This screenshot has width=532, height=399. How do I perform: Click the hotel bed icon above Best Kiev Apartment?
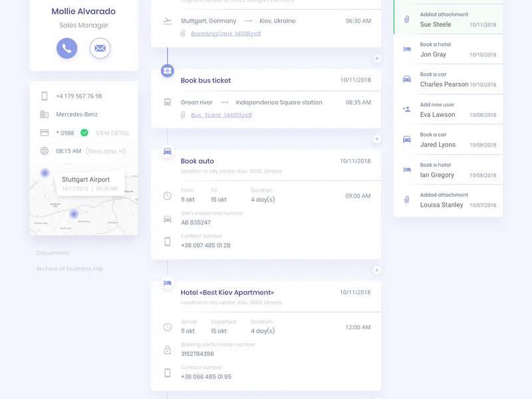[x=168, y=283]
